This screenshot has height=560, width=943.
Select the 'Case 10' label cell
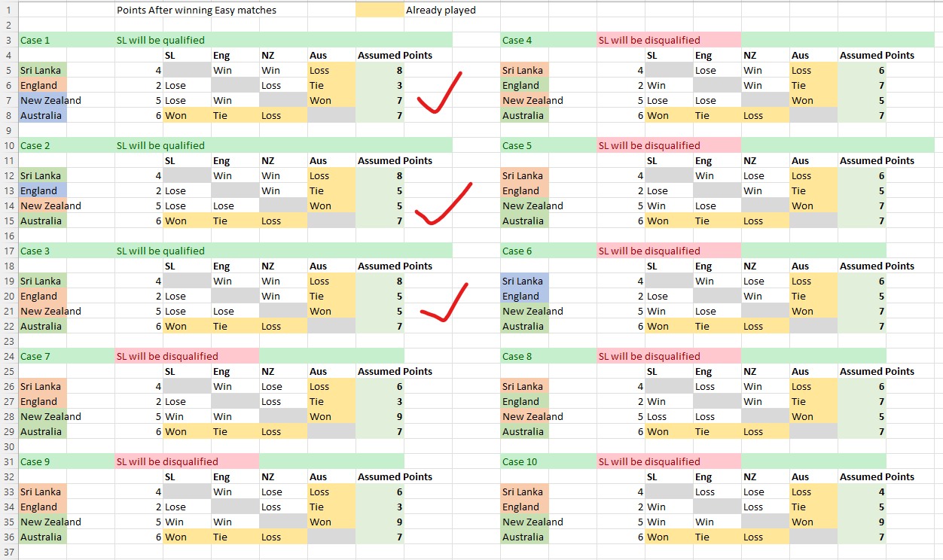pos(525,461)
